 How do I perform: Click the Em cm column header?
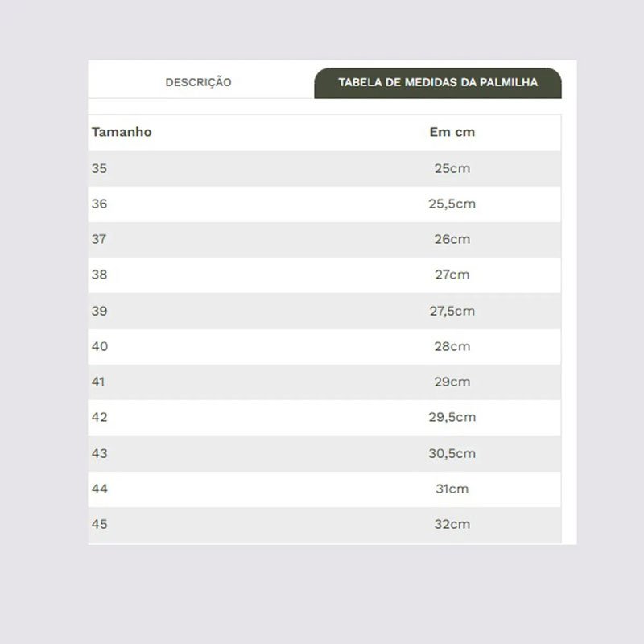click(452, 132)
